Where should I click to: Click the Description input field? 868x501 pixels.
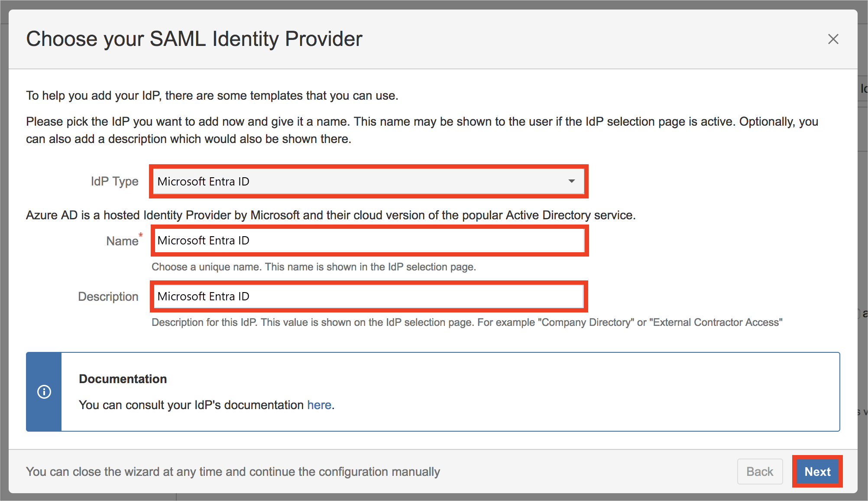click(369, 296)
